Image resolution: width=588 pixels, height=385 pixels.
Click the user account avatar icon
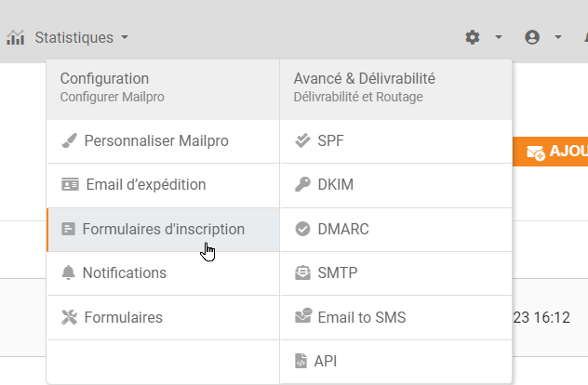pyautogui.click(x=532, y=37)
